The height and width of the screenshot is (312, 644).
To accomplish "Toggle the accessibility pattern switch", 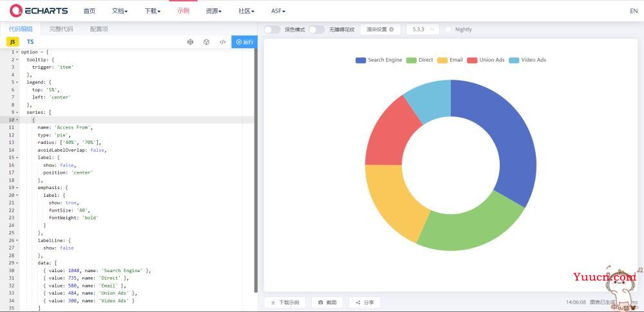I will [317, 30].
